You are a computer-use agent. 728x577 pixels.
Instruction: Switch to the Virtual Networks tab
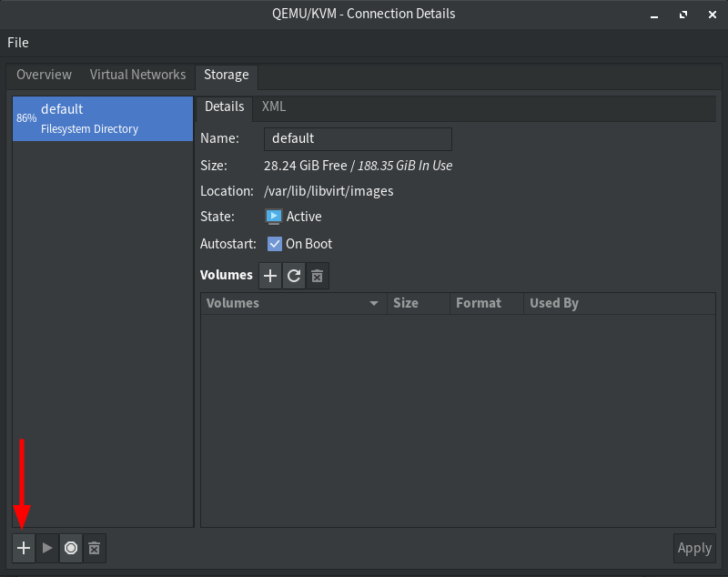[137, 75]
